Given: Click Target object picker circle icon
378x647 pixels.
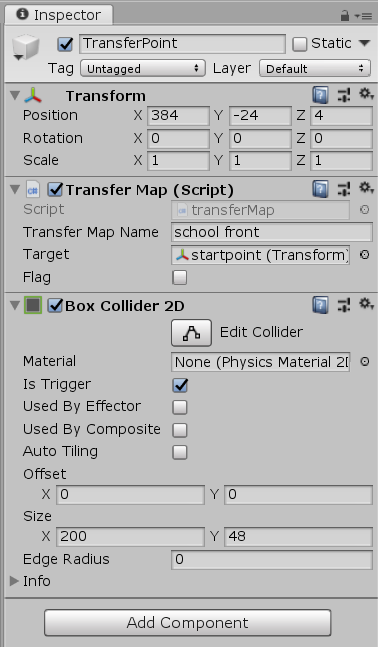Looking at the screenshot, I should pyautogui.click(x=364, y=255).
